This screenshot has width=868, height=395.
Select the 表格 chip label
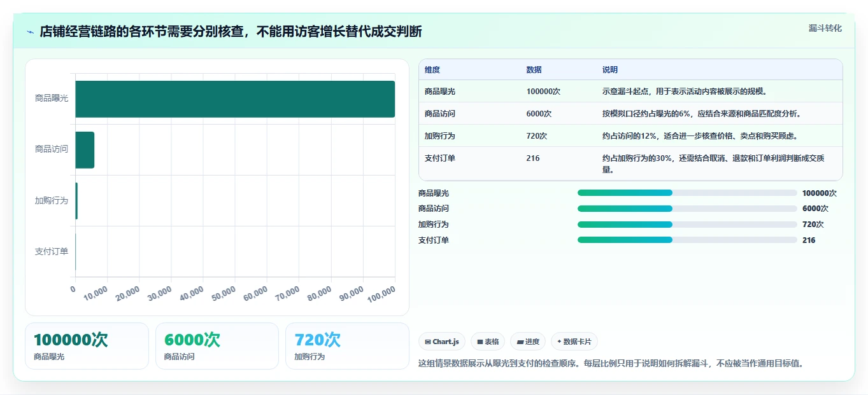click(x=492, y=342)
